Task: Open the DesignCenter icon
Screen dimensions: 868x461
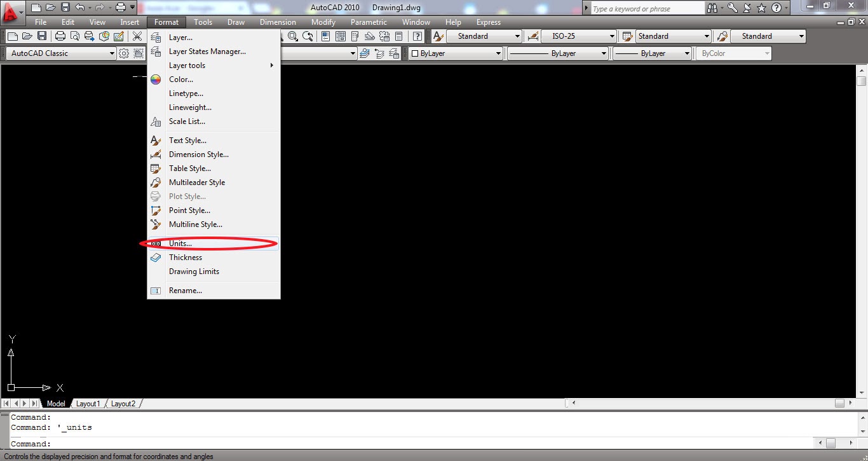Action: click(341, 36)
